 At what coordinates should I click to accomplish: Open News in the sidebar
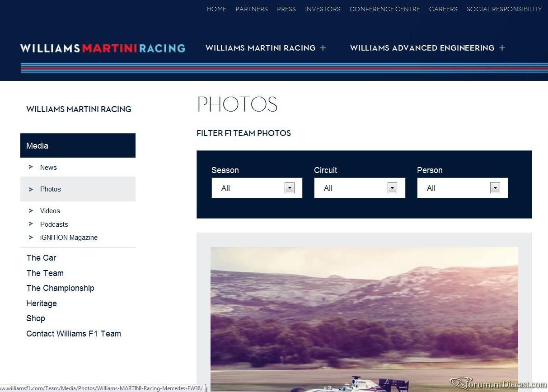pos(48,168)
